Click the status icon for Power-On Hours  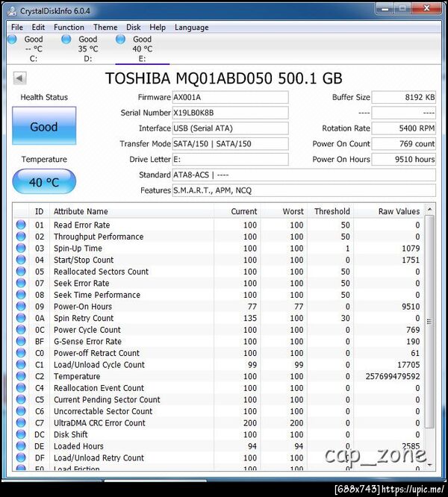pos(21,307)
